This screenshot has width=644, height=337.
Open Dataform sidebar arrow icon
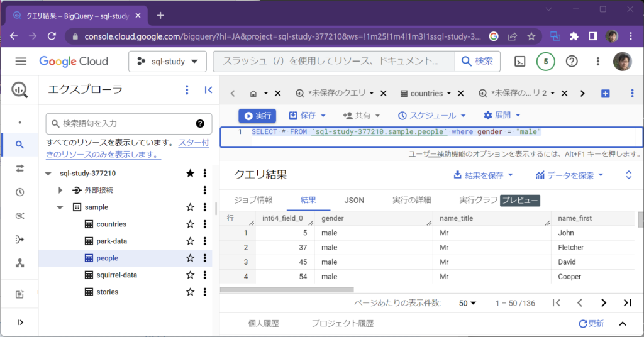point(19,240)
